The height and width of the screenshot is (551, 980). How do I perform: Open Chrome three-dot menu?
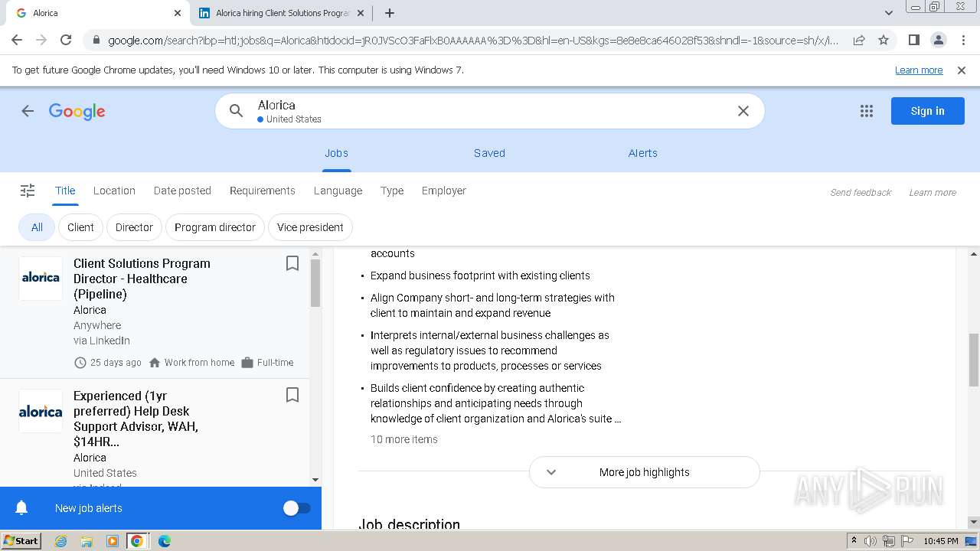coord(962,40)
